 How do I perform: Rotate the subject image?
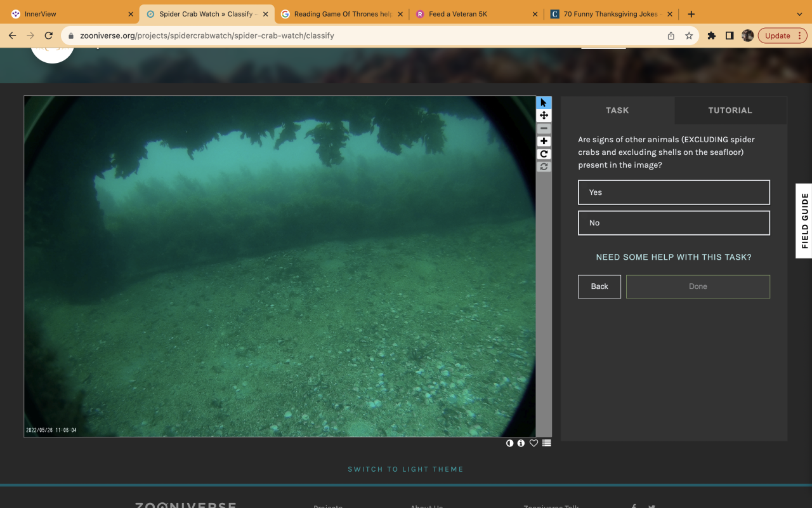[544, 154]
